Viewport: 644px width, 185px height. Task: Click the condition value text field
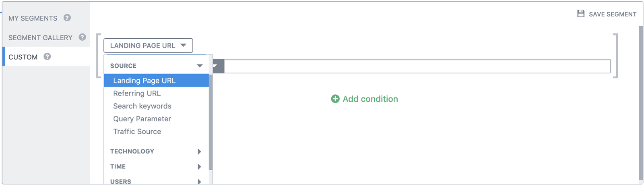417,66
